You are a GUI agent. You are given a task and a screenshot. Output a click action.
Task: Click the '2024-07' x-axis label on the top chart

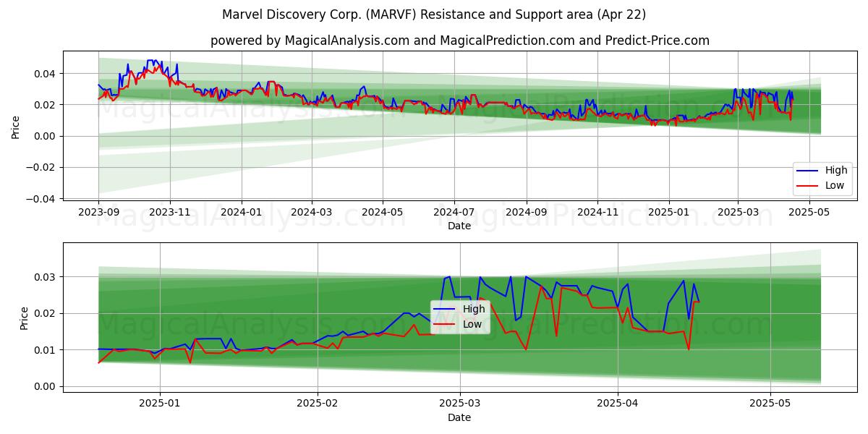point(454,213)
